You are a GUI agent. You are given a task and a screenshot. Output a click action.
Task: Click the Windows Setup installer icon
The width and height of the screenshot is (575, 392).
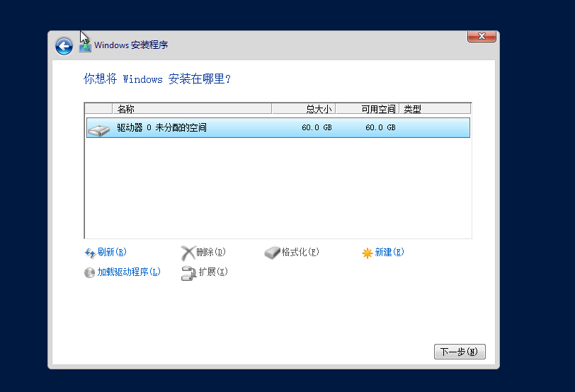pos(85,46)
